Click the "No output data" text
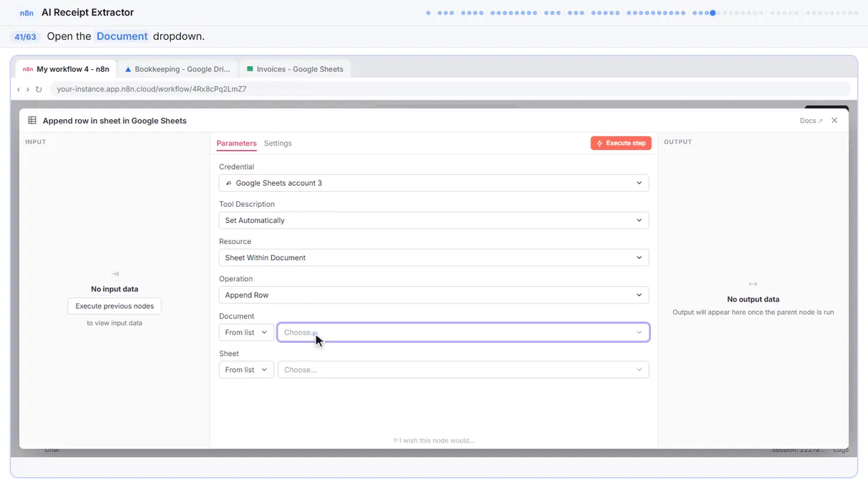868x488 pixels. point(753,299)
